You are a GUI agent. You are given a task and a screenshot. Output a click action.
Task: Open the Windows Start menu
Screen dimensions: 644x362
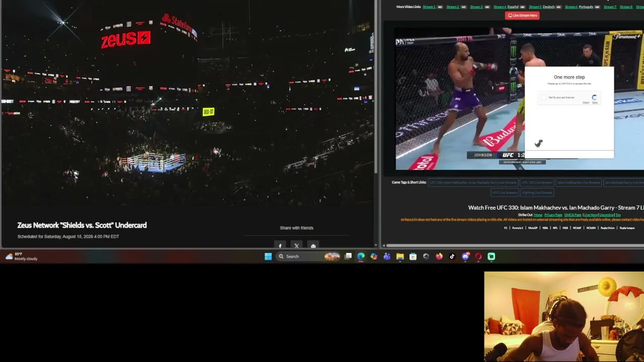(x=268, y=256)
